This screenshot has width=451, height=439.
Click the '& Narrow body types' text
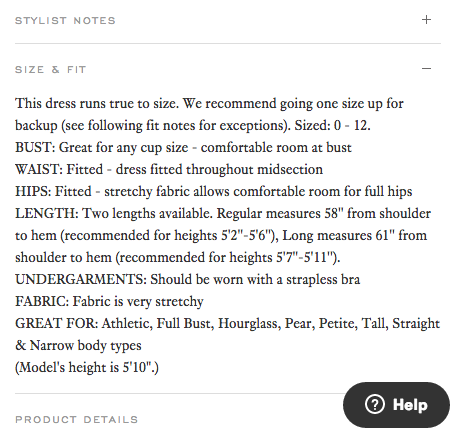click(78, 346)
